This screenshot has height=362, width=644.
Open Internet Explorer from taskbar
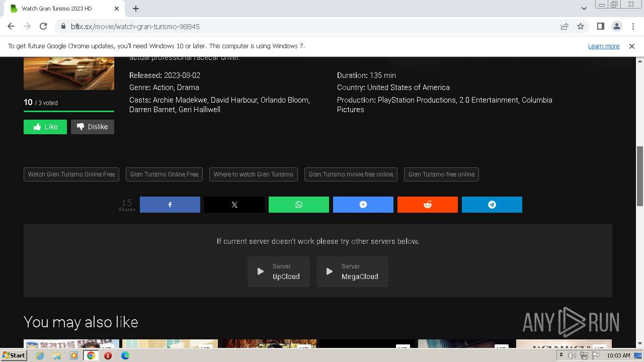pos(40,355)
